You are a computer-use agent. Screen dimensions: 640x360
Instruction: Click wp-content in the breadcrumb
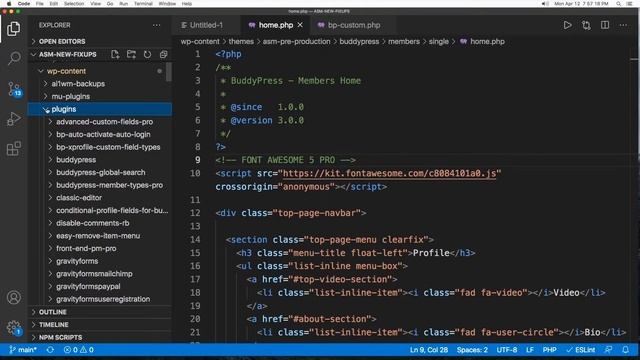pos(200,42)
